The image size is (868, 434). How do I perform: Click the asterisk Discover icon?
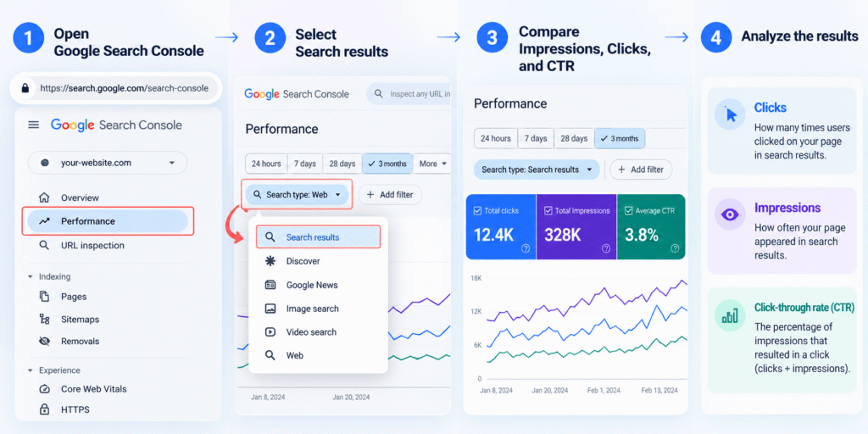coord(270,261)
